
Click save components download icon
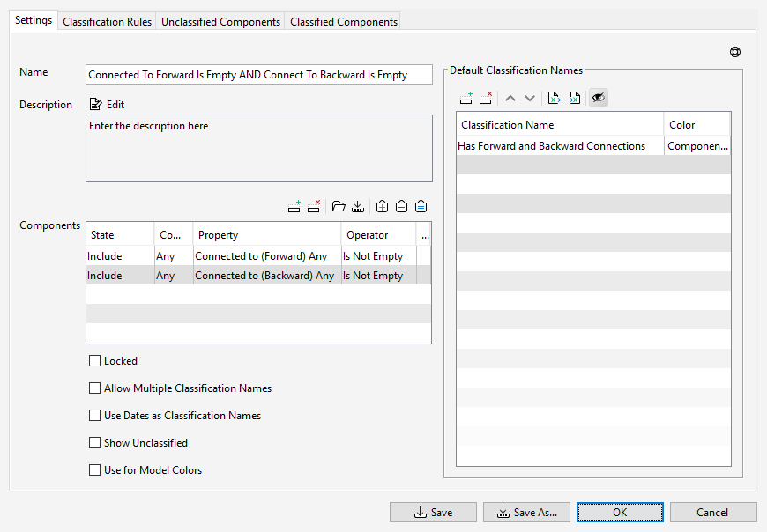click(358, 207)
